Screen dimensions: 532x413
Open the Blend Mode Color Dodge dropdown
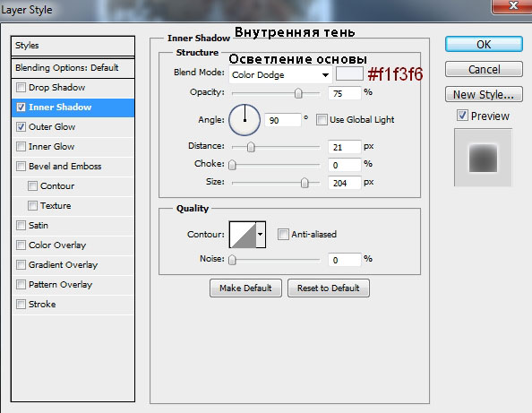point(280,74)
